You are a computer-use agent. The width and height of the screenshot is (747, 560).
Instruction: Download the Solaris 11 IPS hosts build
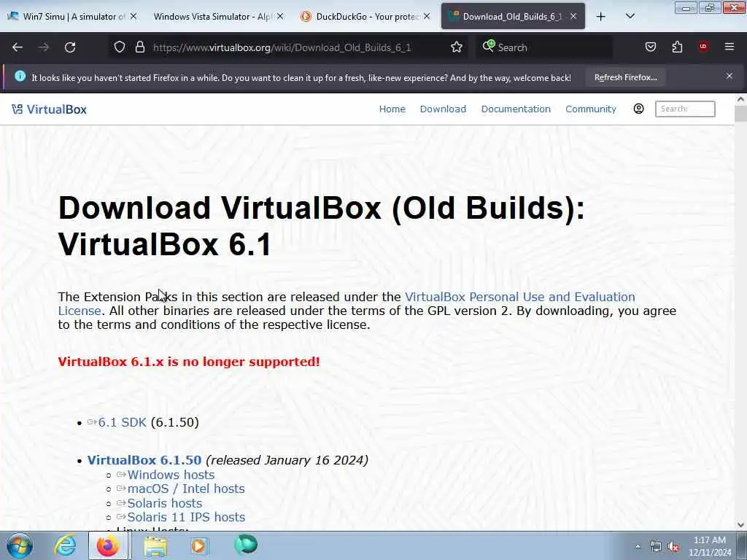(186, 517)
